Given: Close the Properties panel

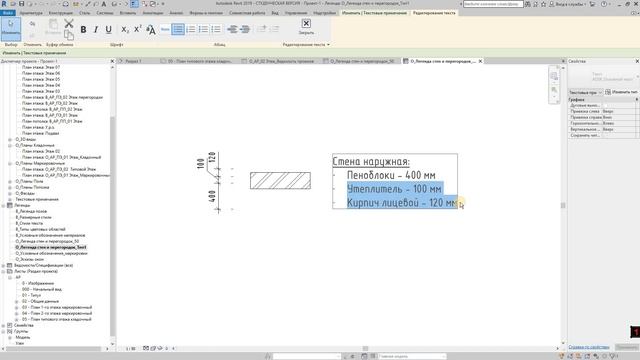Looking at the screenshot, I should click(637, 61).
